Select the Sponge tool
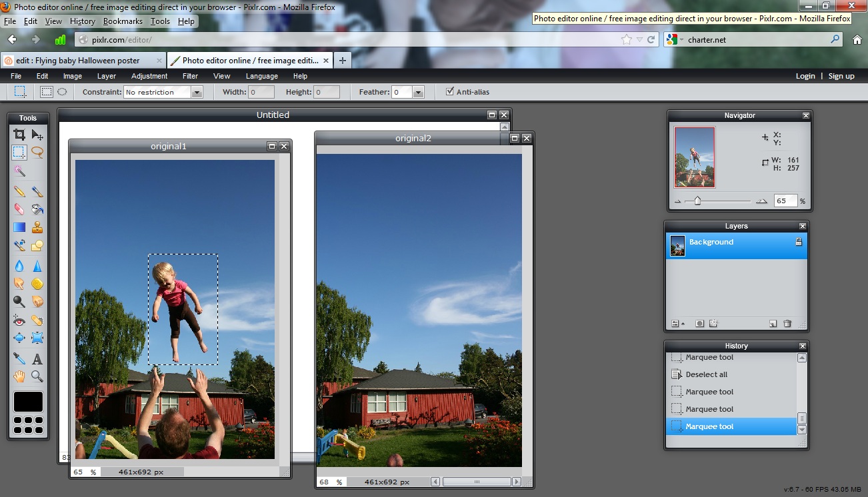Image resolution: width=868 pixels, height=497 pixels. [37, 283]
